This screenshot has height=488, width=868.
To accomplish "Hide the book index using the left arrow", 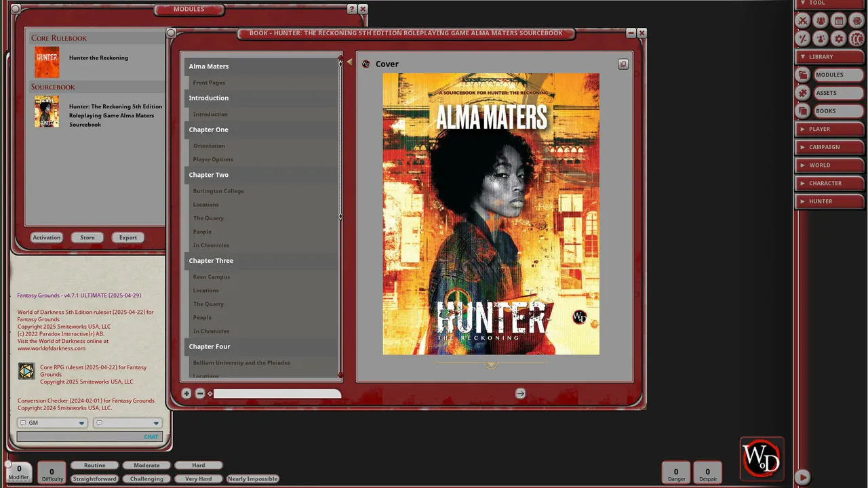I will pyautogui.click(x=349, y=62).
